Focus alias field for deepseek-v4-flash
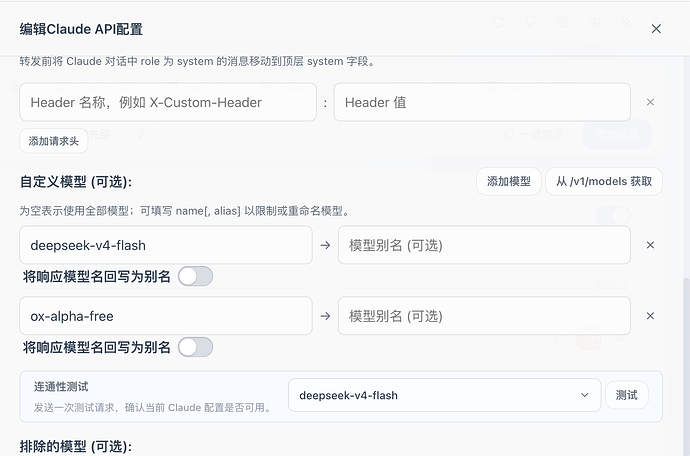 click(x=484, y=245)
